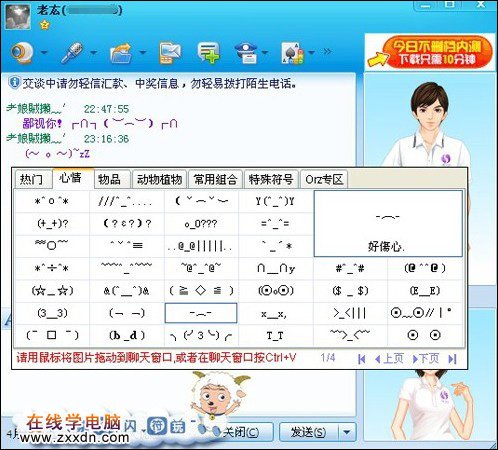Image resolution: width=498 pixels, height=450 pixels.
Task: Expand more toolbar items chevron
Action: [327, 52]
